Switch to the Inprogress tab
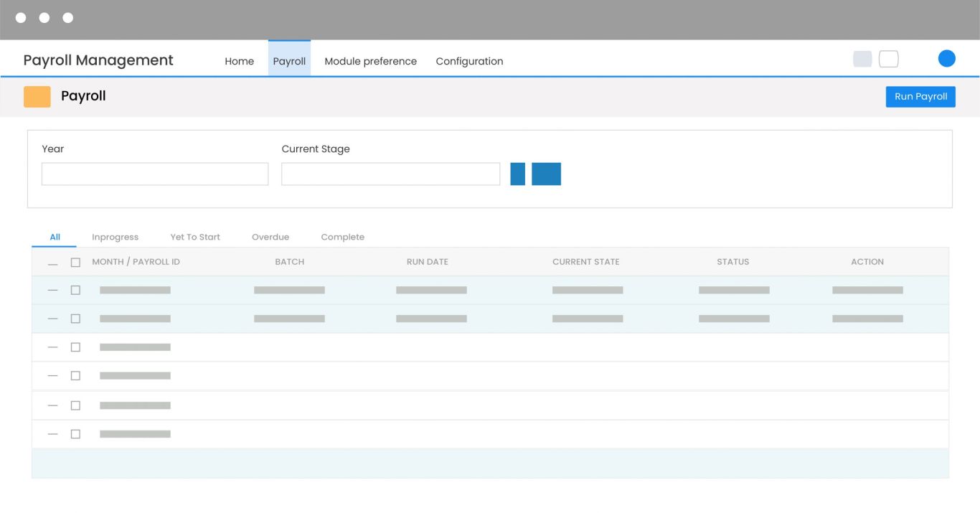This screenshot has width=980, height=513. [115, 237]
